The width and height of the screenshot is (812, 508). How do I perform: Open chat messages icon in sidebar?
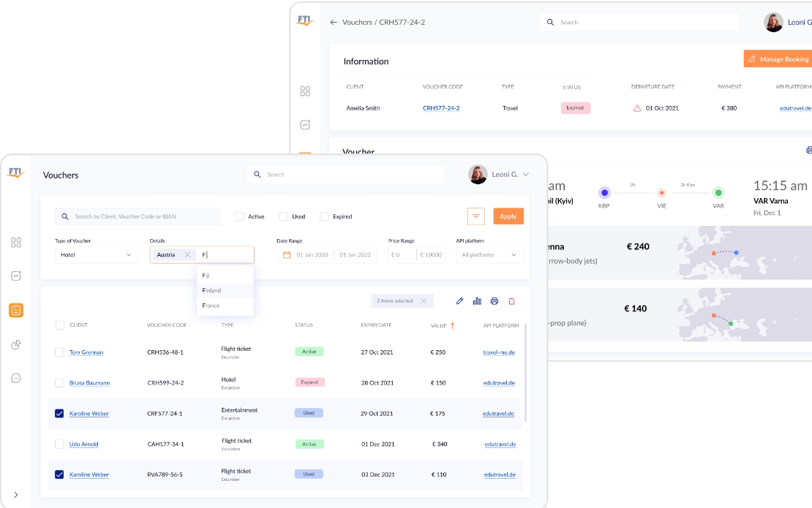(16, 378)
